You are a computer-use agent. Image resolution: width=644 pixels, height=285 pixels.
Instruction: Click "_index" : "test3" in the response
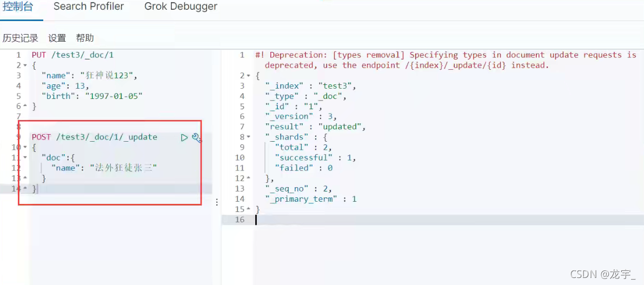[x=310, y=86]
